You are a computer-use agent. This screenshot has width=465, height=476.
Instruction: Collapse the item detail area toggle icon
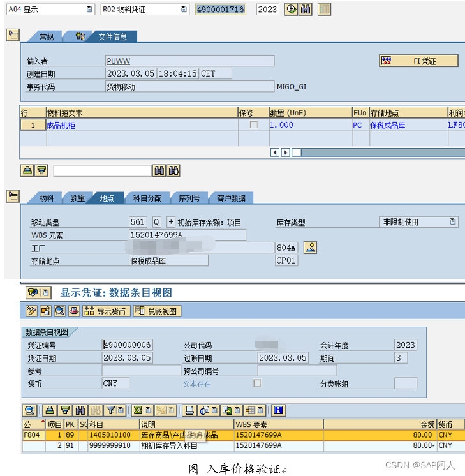click(x=13, y=196)
